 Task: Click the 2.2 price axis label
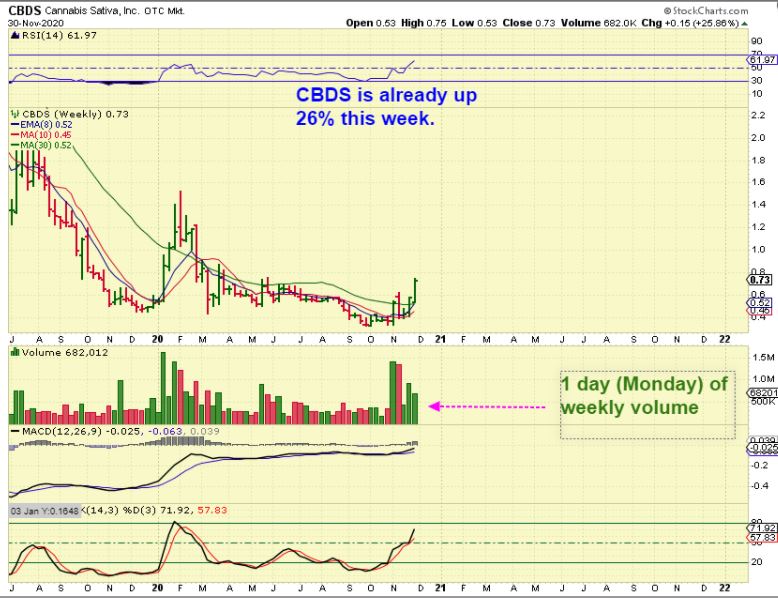(x=758, y=115)
